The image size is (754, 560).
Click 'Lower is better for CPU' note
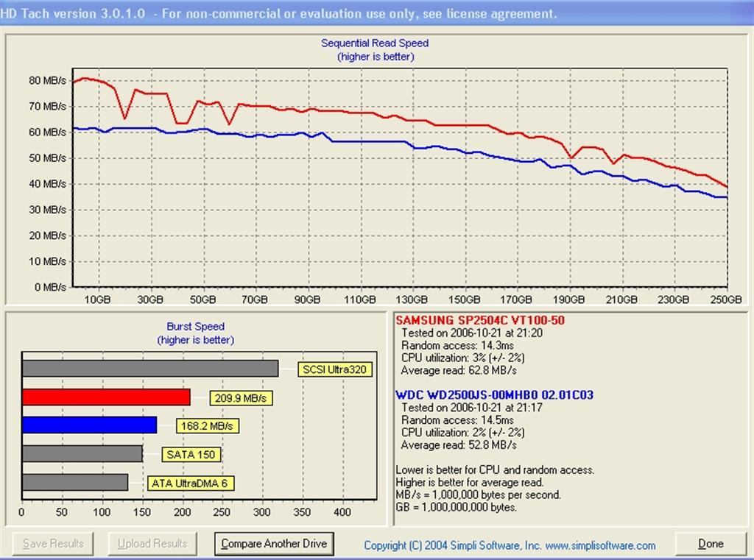coord(495,469)
